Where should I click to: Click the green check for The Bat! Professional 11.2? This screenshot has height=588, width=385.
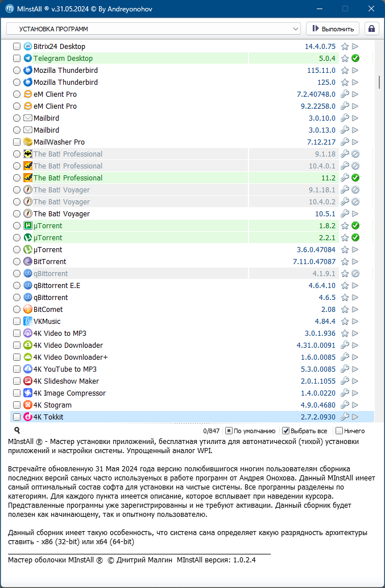(x=355, y=178)
